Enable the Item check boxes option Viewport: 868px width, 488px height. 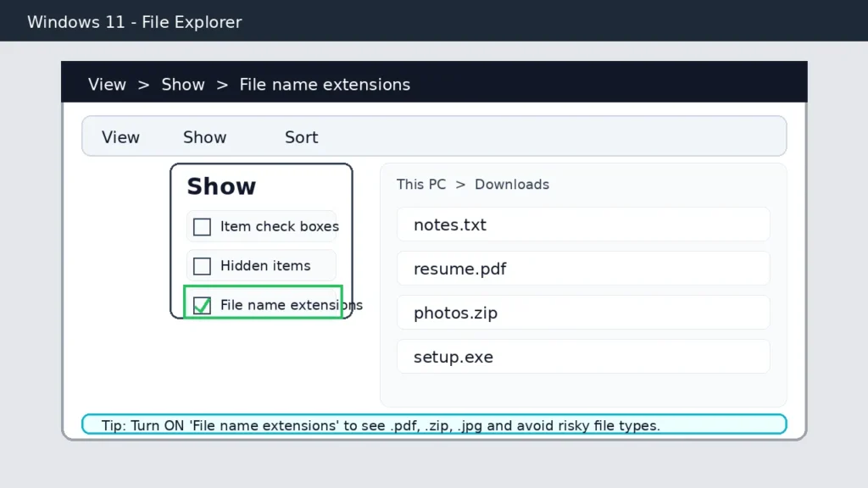tap(201, 226)
